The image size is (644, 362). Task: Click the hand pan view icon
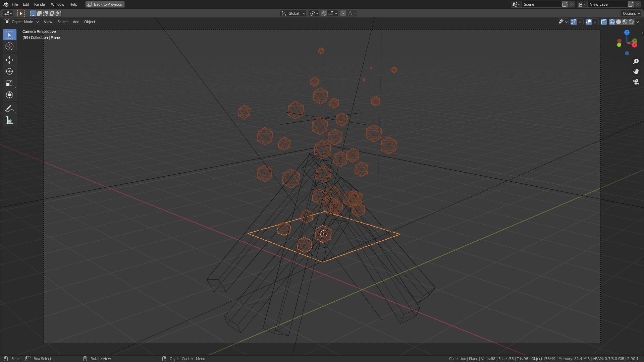[x=636, y=71]
